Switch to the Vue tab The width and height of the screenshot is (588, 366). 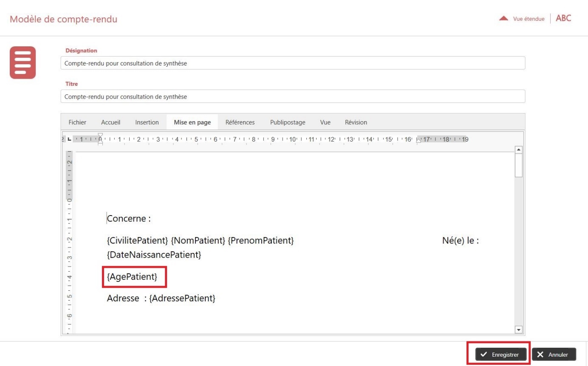(325, 122)
